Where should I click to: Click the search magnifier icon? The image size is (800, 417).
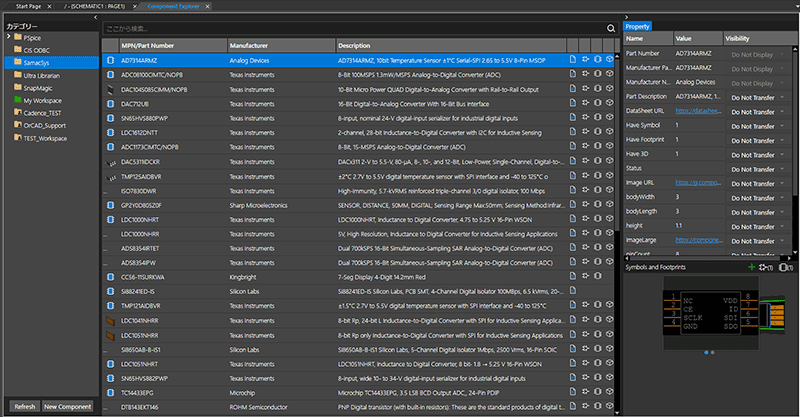611,29
